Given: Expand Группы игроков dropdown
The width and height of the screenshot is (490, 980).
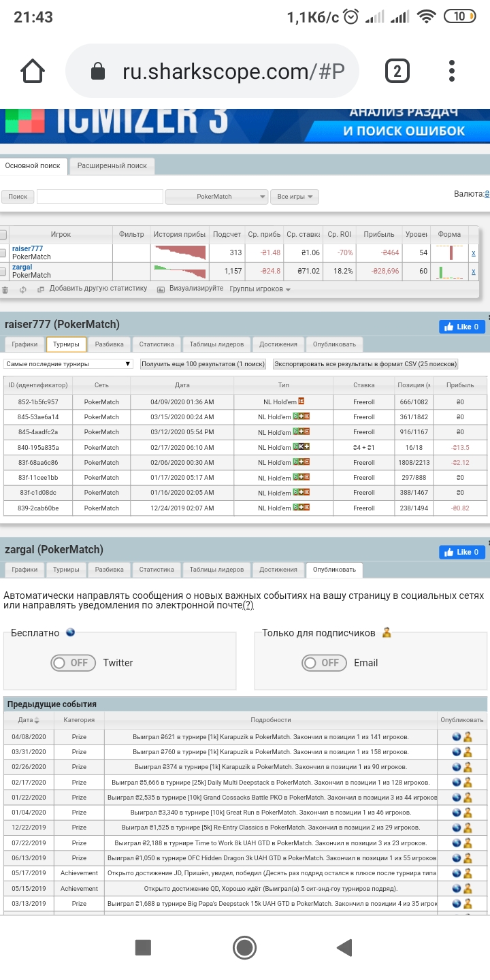Looking at the screenshot, I should pos(260,289).
